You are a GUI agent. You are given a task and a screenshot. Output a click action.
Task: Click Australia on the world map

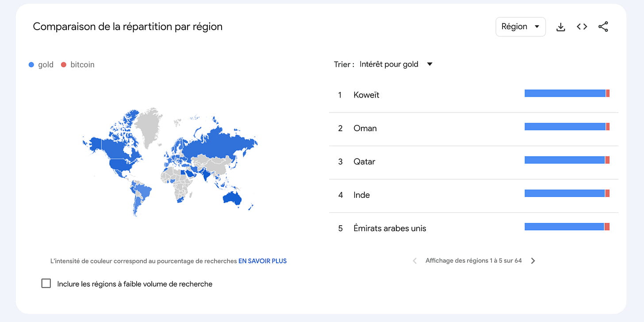[232, 198]
